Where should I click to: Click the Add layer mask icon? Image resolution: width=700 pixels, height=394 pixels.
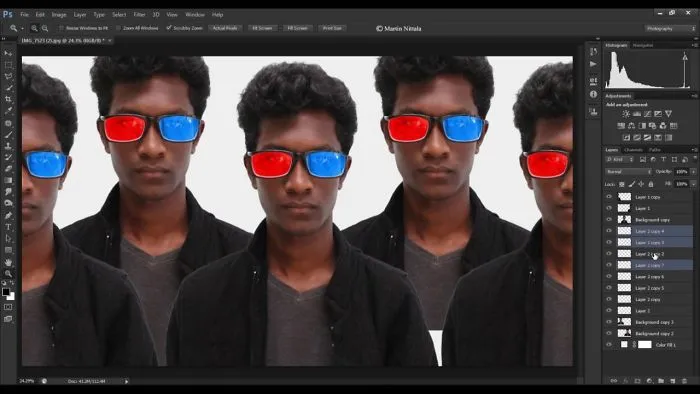pos(637,381)
